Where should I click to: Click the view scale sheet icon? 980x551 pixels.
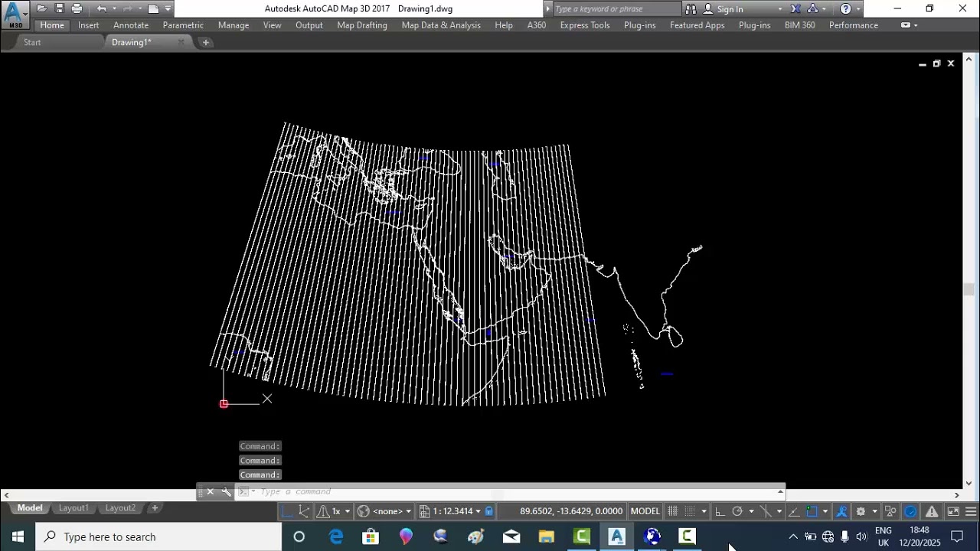(424, 511)
